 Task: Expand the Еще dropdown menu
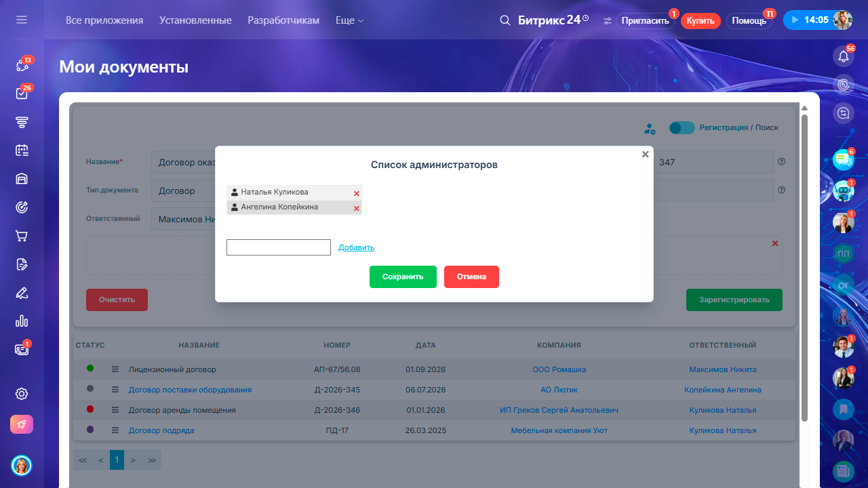point(349,20)
